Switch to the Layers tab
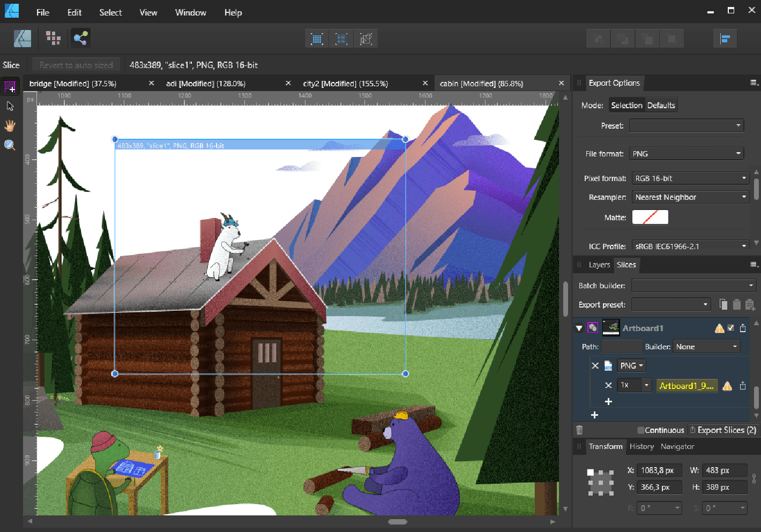Screen dimensions: 761x532 click(x=599, y=265)
